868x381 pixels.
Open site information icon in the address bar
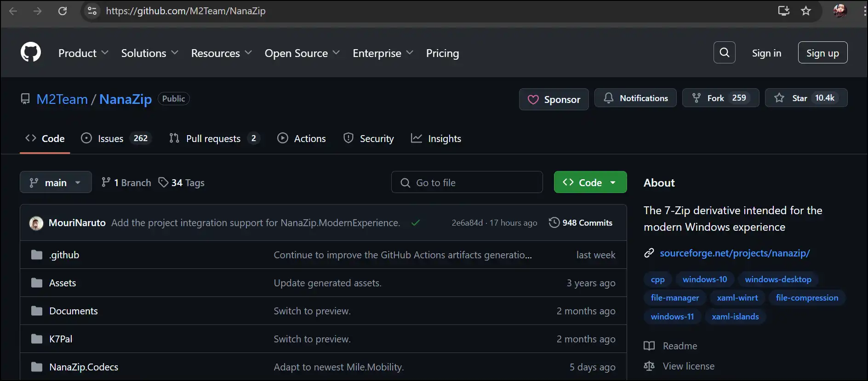click(x=92, y=11)
